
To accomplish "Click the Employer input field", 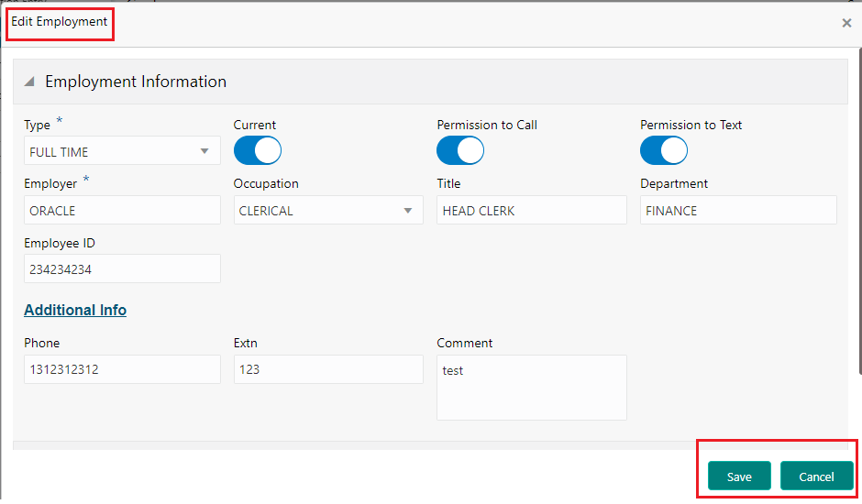I will click(x=122, y=211).
